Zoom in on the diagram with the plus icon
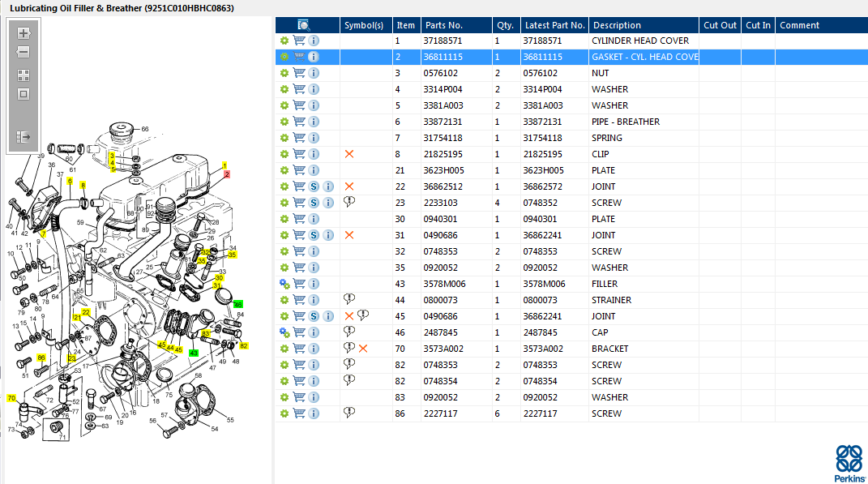Image resolution: width=868 pixels, height=484 pixels. [x=24, y=33]
